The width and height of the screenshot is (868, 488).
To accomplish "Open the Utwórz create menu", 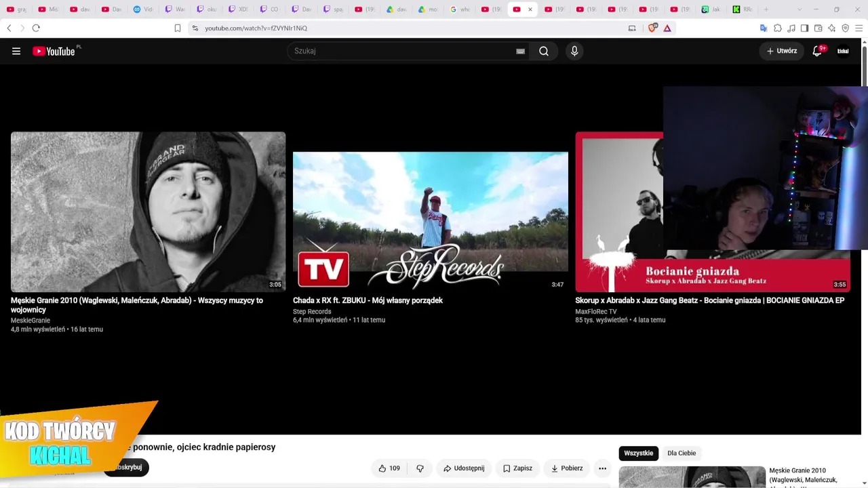I will point(782,51).
